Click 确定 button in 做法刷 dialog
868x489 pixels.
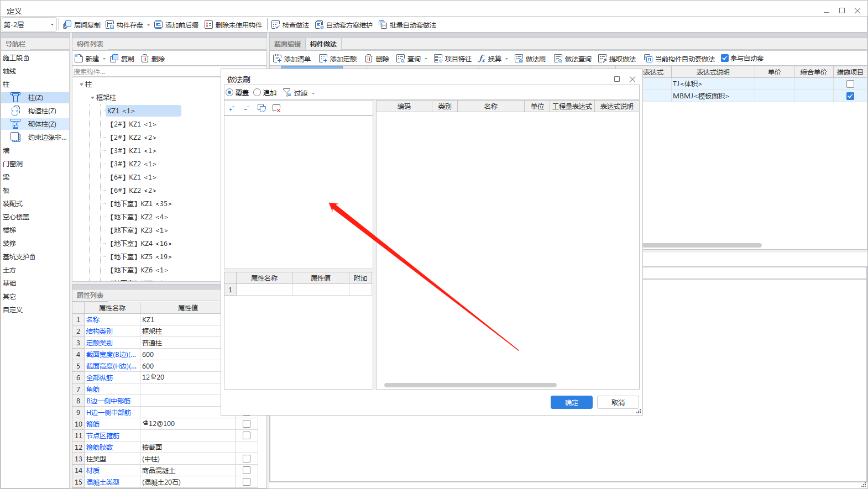(572, 402)
